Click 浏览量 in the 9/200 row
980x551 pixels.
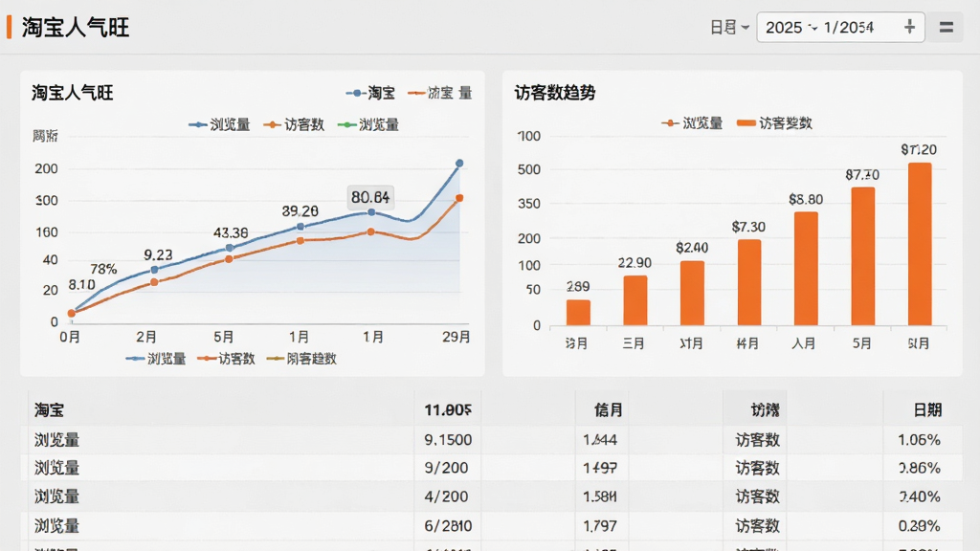56,468
